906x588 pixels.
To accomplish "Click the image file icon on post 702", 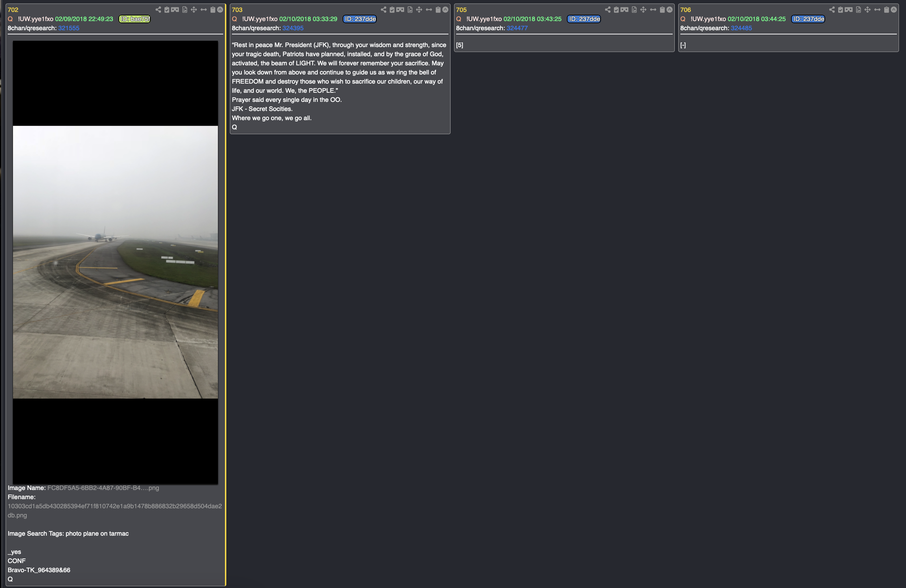I will point(185,9).
